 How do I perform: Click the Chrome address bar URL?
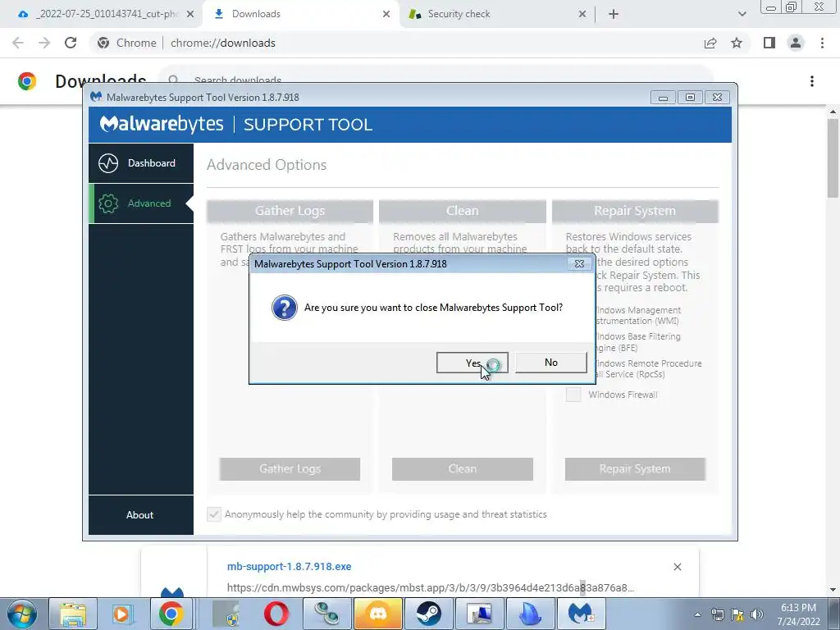[223, 43]
